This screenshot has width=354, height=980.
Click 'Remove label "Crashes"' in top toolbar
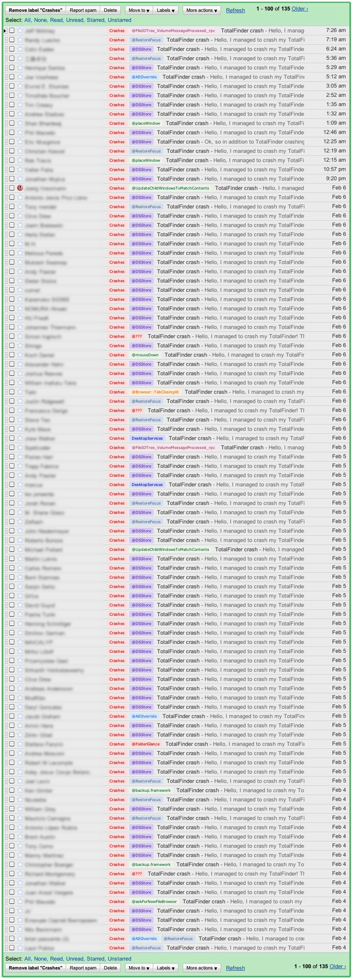coord(35,10)
